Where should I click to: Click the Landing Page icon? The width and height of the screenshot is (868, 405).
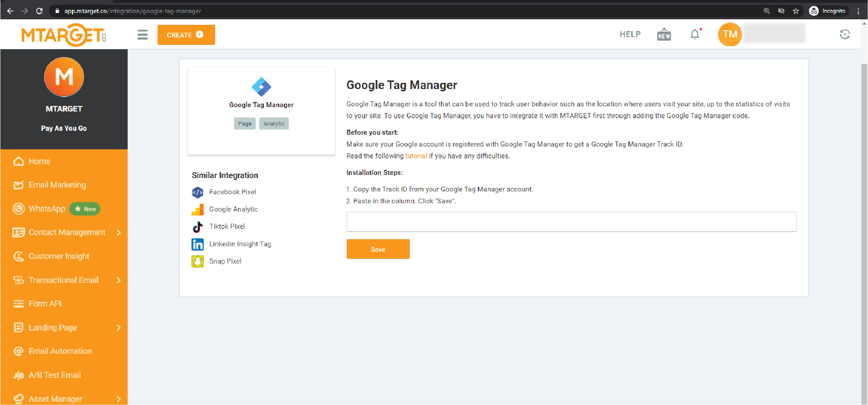coord(19,328)
